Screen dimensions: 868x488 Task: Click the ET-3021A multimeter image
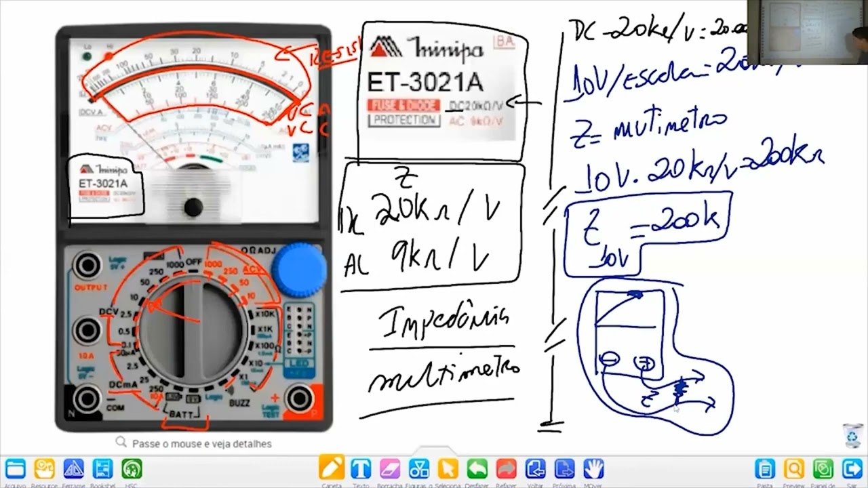coord(194,228)
